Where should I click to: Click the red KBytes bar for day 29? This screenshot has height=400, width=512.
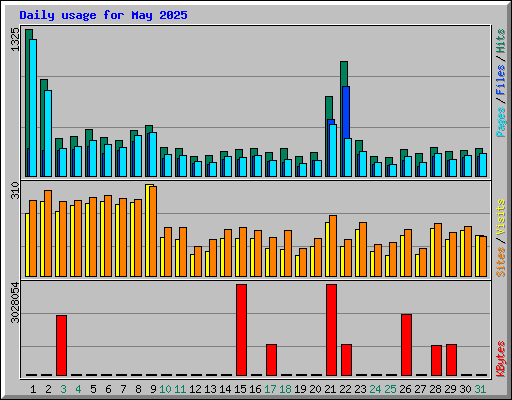point(452,360)
